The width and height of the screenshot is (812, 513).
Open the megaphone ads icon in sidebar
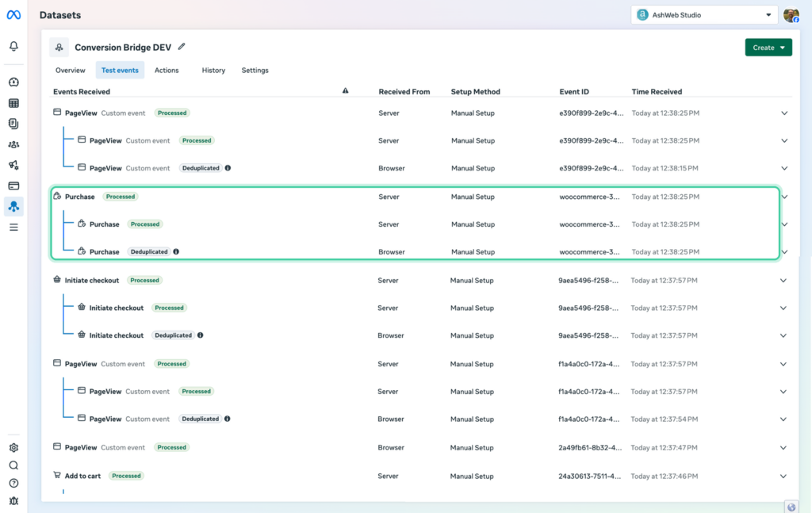[x=14, y=165]
